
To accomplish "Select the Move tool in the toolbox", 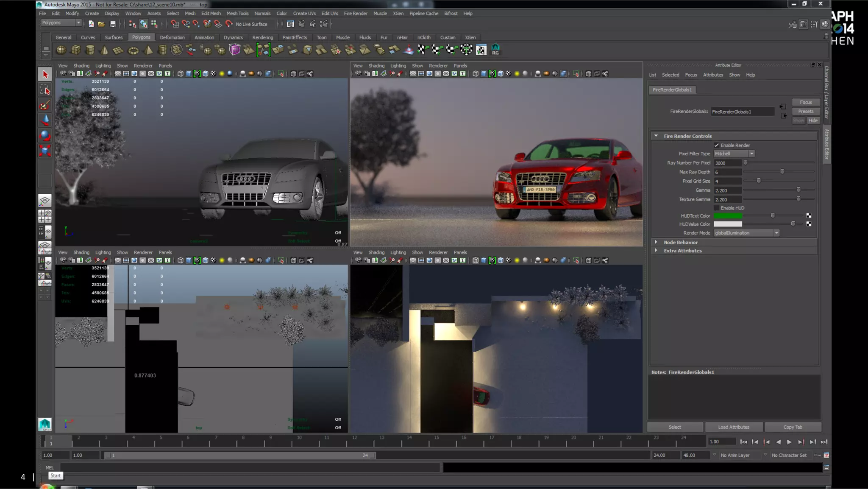I will pyautogui.click(x=45, y=120).
